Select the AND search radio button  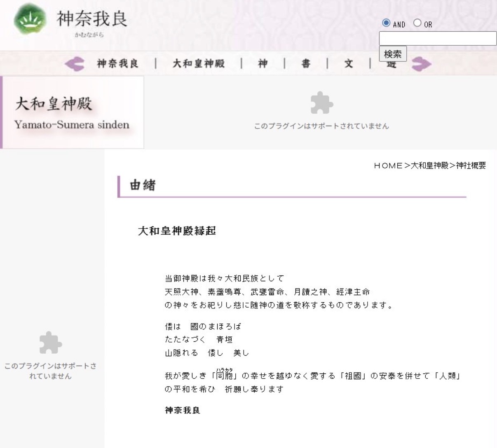(386, 23)
